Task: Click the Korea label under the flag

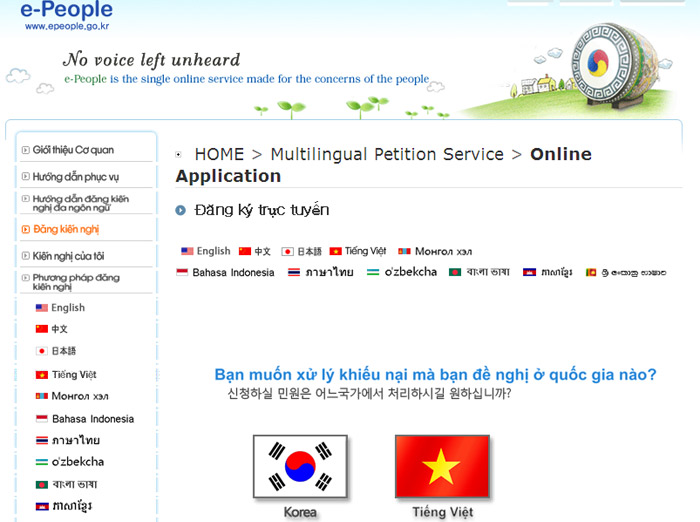Action: click(300, 512)
